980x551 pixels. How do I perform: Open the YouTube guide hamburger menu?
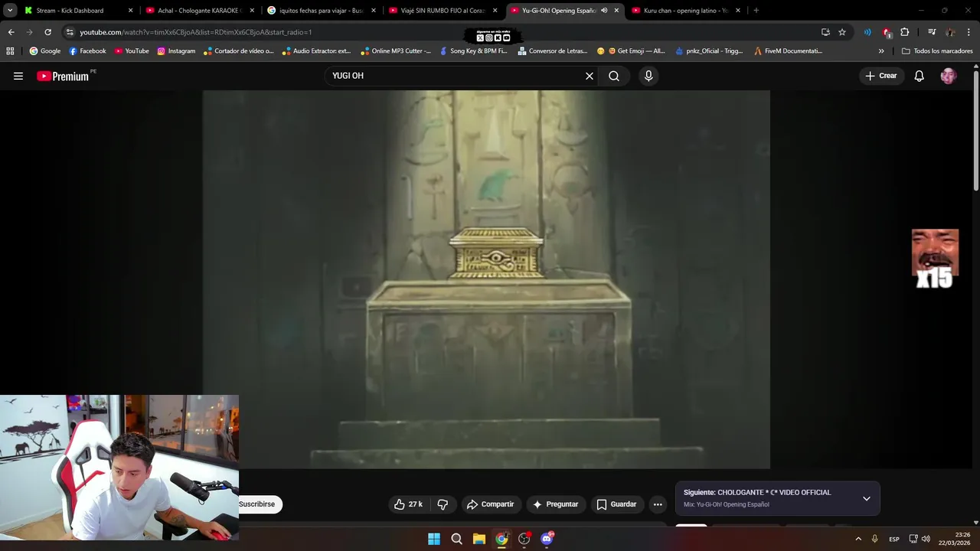tap(18, 76)
